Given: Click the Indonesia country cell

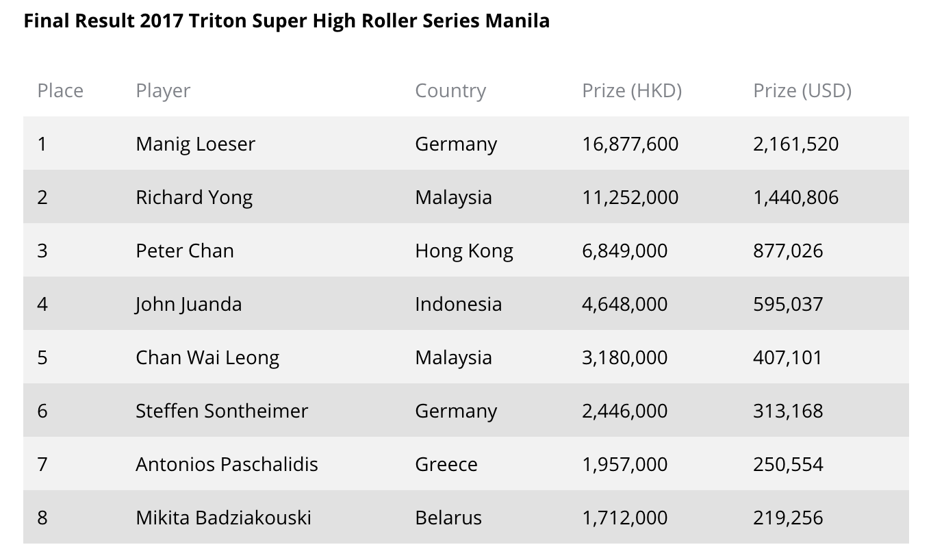Looking at the screenshot, I should [458, 304].
